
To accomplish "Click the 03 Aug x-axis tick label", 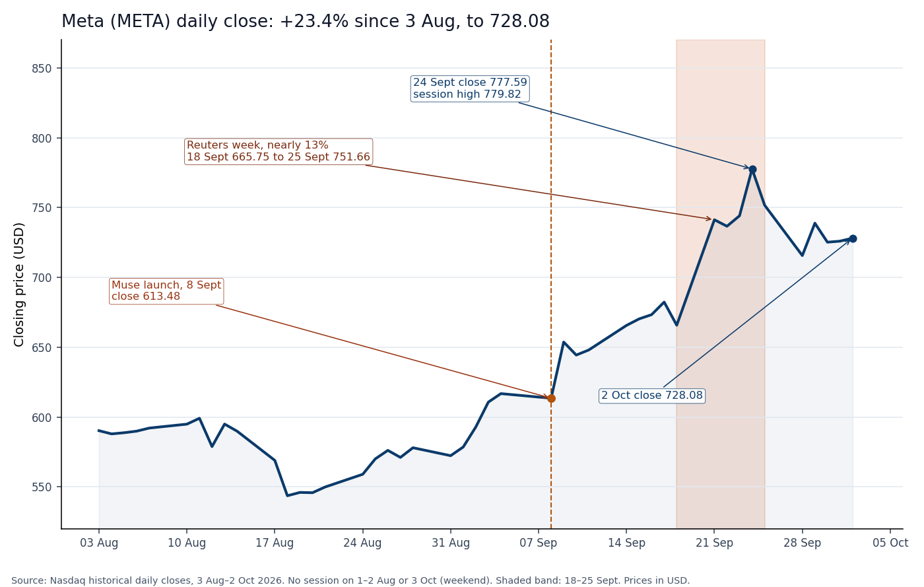I will point(99,543).
